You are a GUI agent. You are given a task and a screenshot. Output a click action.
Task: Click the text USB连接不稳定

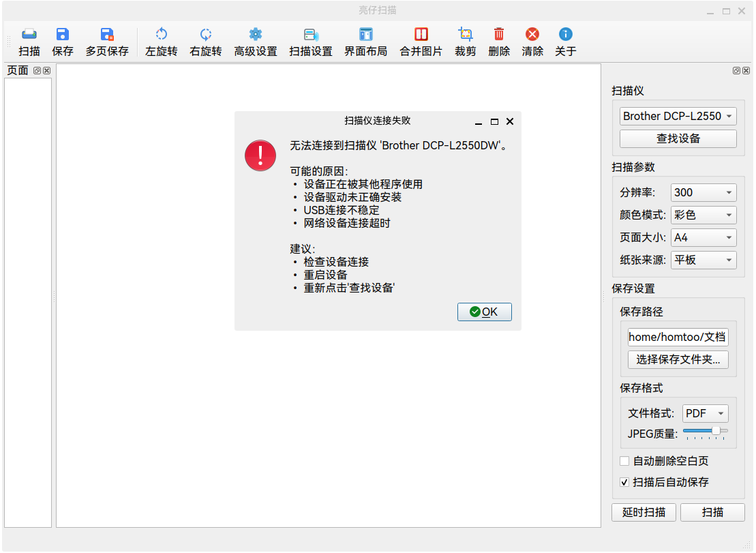pos(342,210)
